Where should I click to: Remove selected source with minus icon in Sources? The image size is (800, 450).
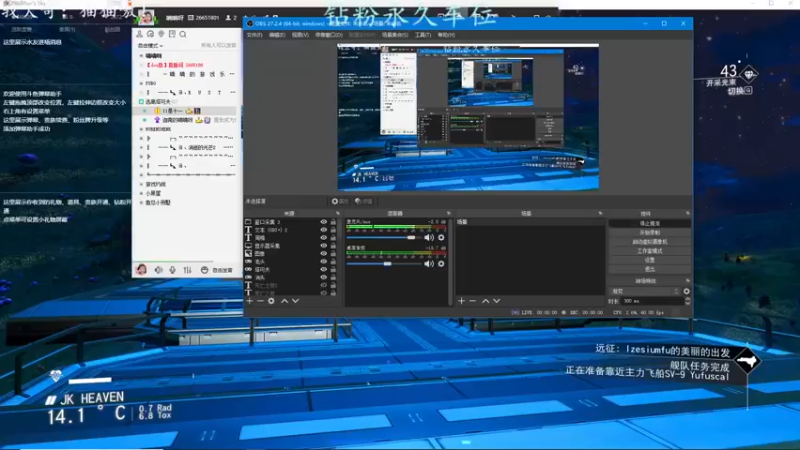[x=260, y=301]
